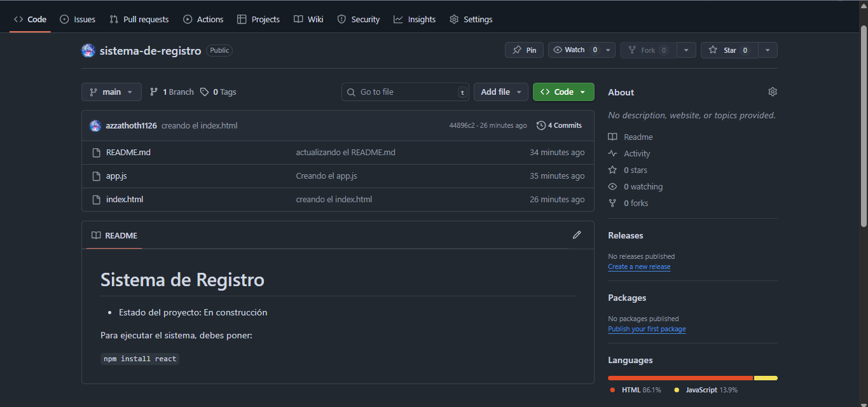Open the app.js file
868x407 pixels.
point(116,176)
